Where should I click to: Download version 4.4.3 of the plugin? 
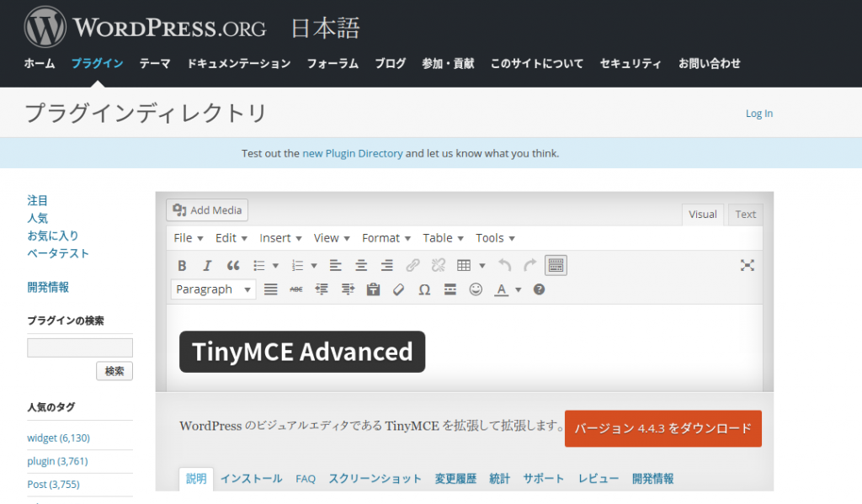(x=663, y=428)
